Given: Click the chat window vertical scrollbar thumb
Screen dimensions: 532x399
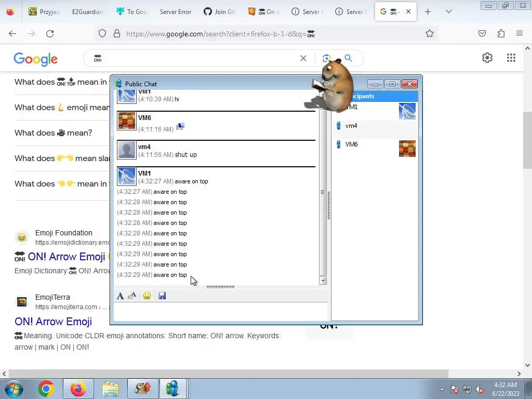Looking at the screenshot, I should [323, 192].
